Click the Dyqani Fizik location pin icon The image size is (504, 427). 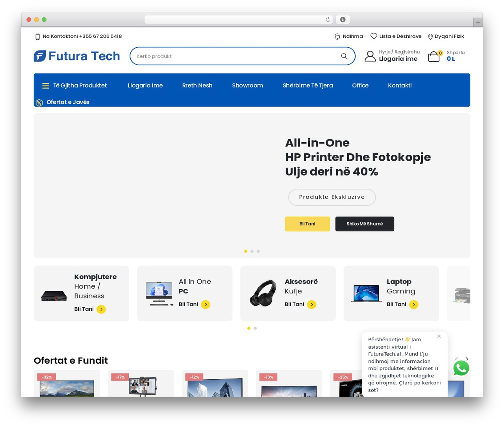point(430,37)
